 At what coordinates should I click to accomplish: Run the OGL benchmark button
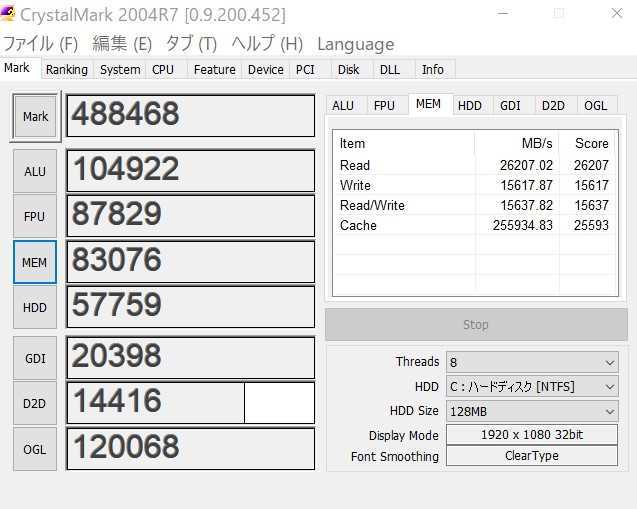tap(35, 449)
